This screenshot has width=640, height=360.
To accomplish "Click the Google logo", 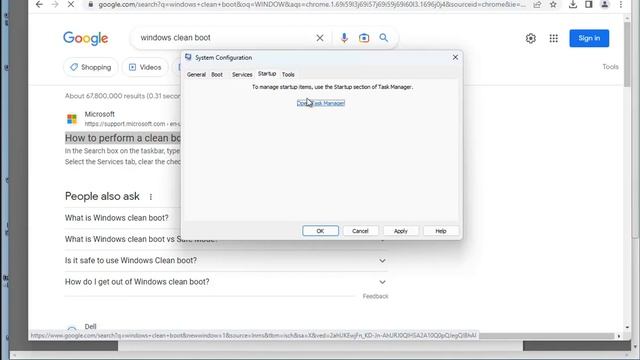I will 86,38.
